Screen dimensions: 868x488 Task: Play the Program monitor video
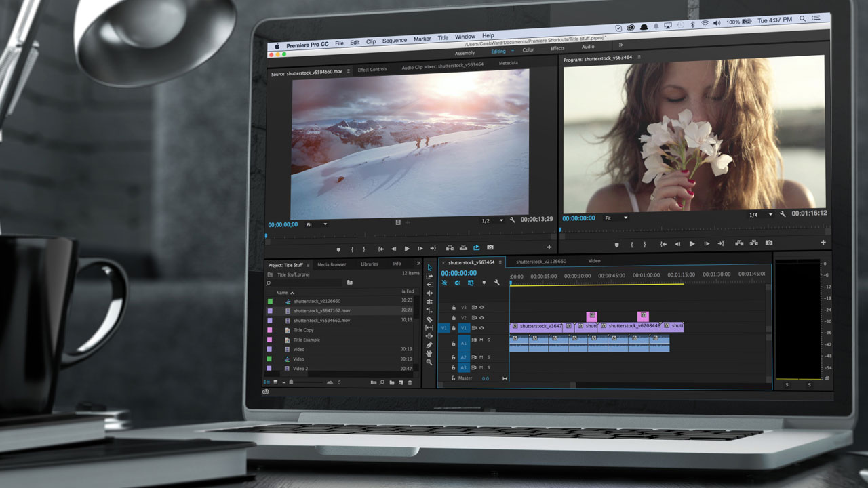coord(692,243)
